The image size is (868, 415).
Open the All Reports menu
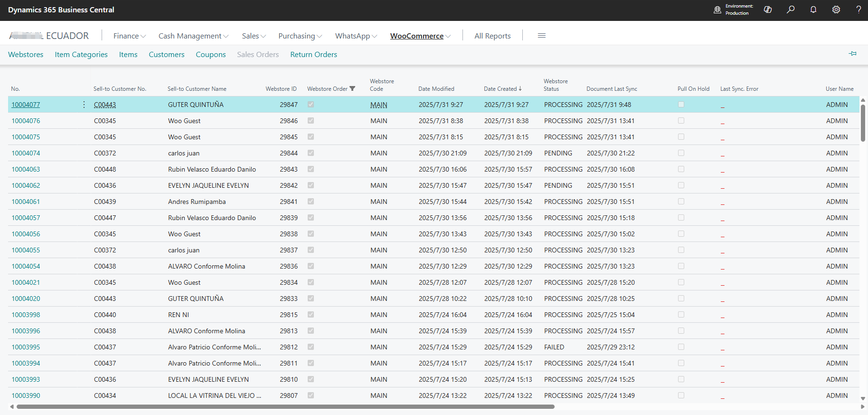(x=492, y=36)
